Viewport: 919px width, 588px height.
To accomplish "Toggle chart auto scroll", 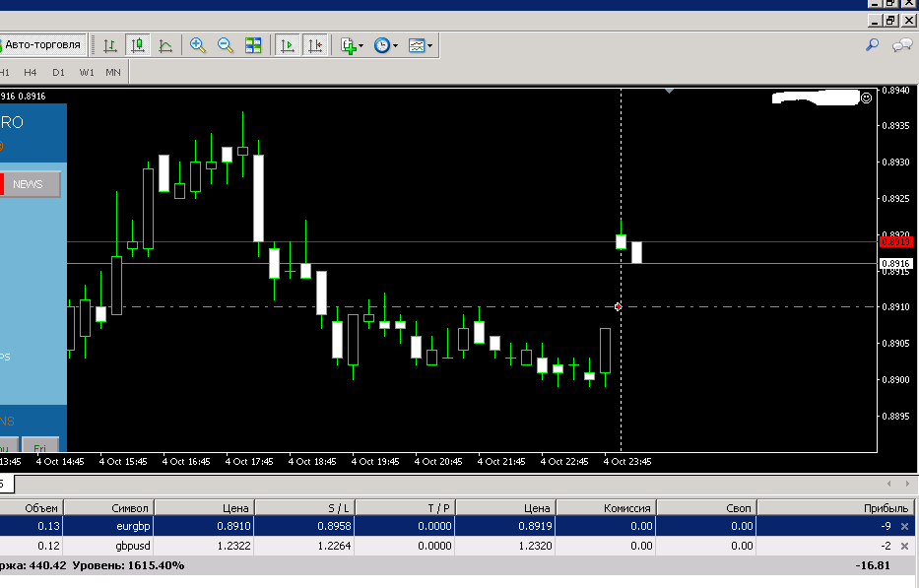I will (288, 45).
